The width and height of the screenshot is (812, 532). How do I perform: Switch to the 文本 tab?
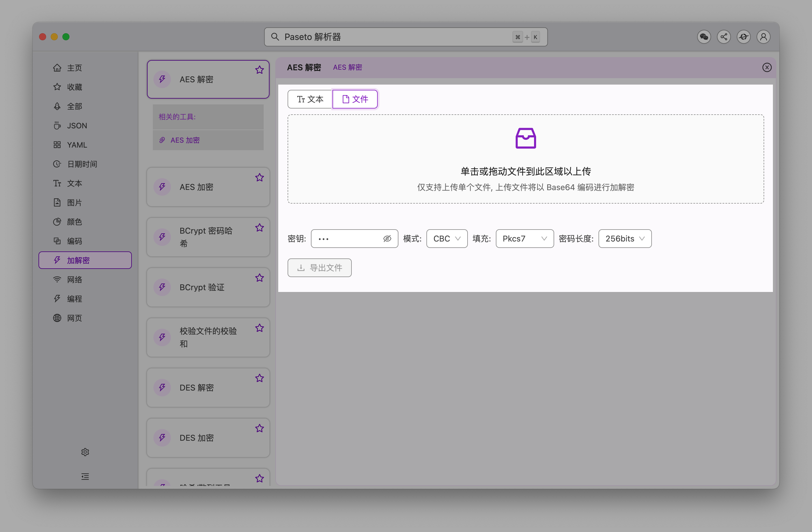310,99
